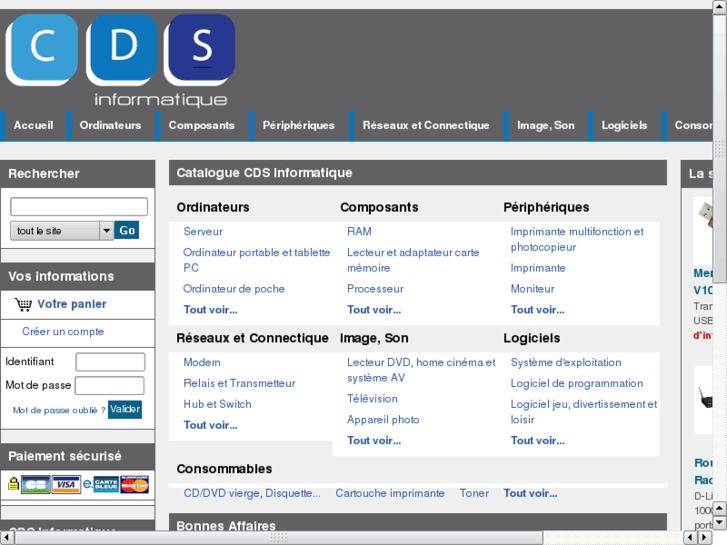Open Imprimante multifonction et photocopieur link

click(x=577, y=239)
